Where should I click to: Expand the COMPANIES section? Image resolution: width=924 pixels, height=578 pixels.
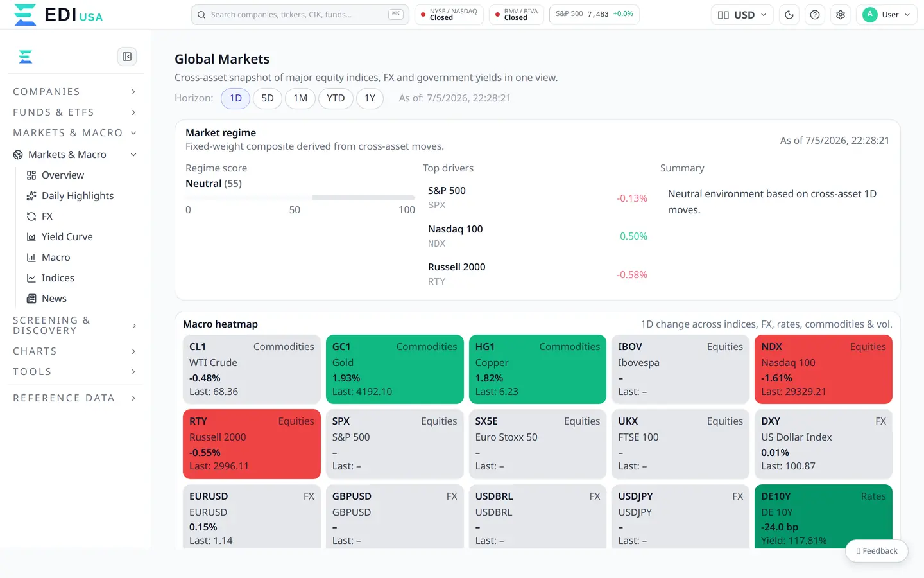[x=75, y=92]
